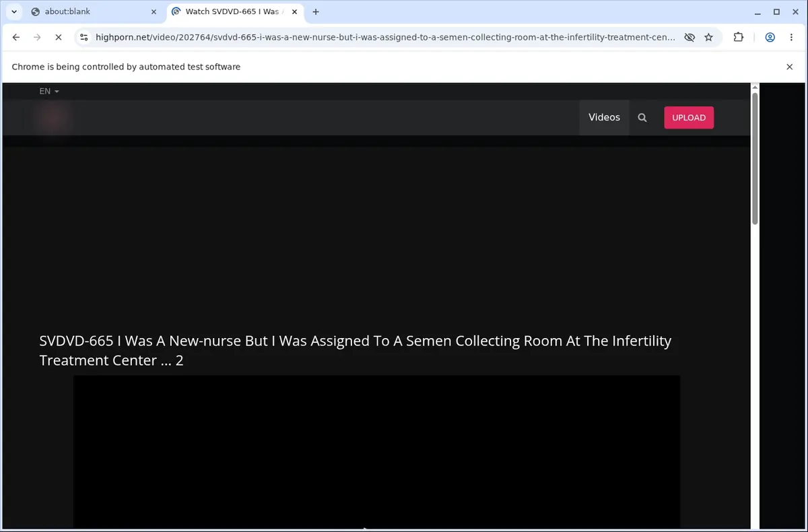Open site information icon in the address bar
This screenshot has width=808, height=532.
[x=83, y=38]
